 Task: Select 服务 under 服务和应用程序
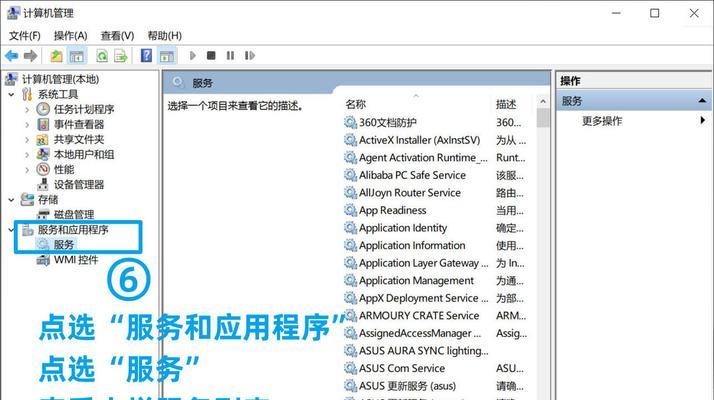click(x=64, y=245)
